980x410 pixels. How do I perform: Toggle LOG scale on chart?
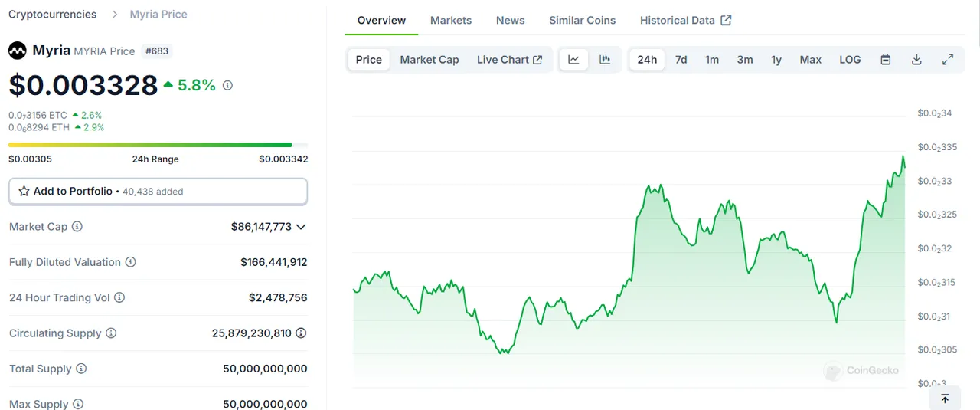850,60
